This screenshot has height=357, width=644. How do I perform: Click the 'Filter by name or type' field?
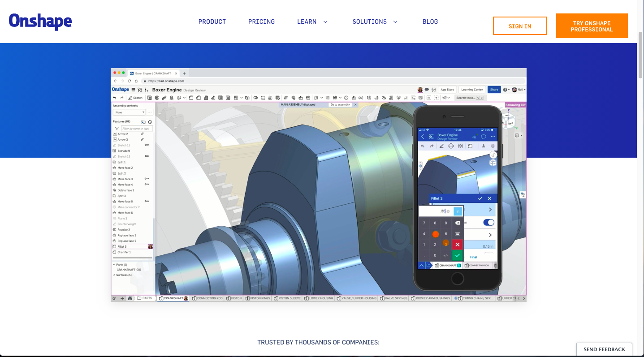click(x=137, y=129)
